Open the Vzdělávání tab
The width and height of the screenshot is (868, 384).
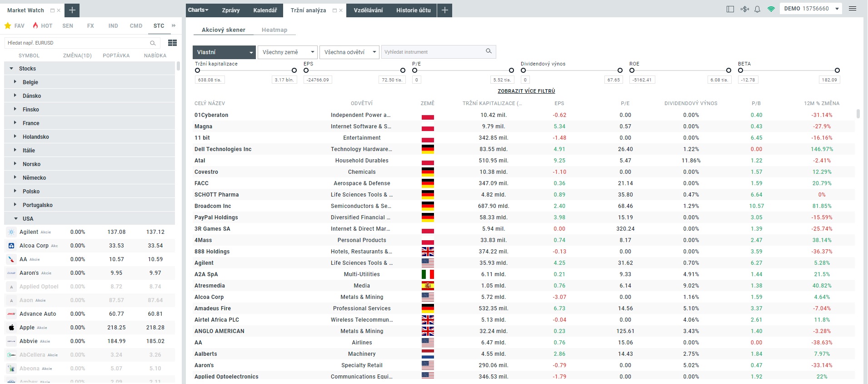368,10
